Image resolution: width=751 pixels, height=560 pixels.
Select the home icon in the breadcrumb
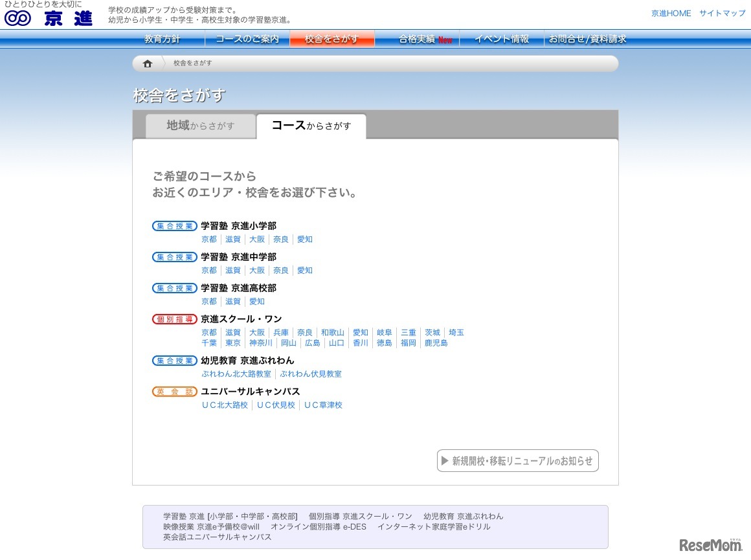click(x=148, y=63)
